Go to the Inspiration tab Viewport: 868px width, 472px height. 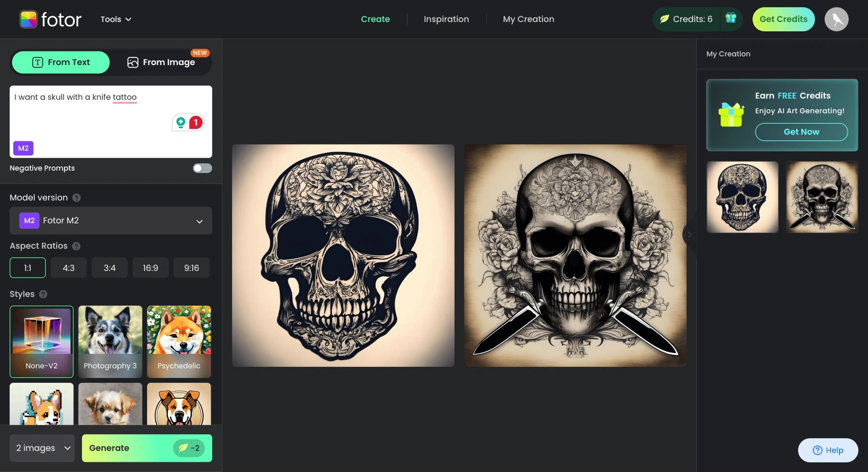[446, 19]
